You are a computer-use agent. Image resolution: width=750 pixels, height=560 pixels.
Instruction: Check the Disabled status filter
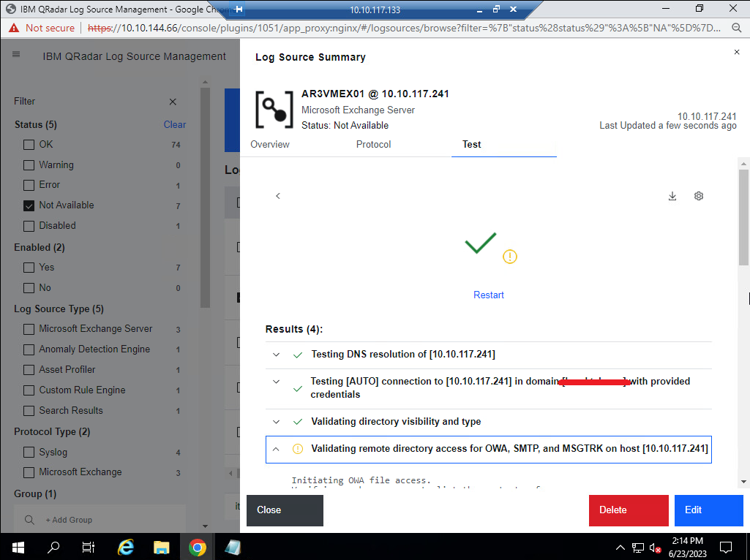29,226
